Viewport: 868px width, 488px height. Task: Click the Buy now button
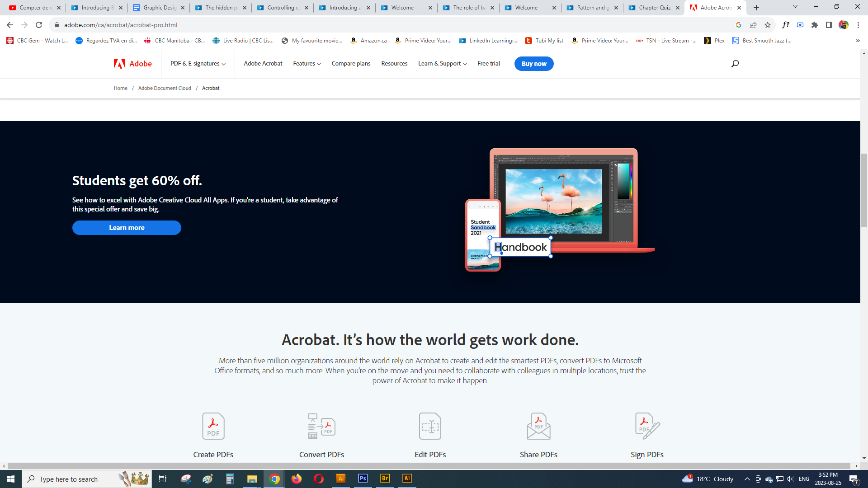[x=534, y=64]
